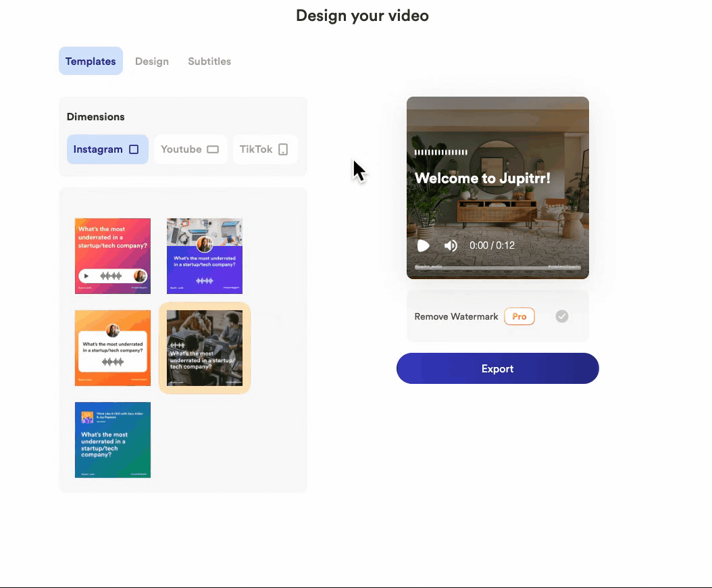This screenshot has height=588, width=712.
Task: Open the Design tab
Action: (152, 61)
